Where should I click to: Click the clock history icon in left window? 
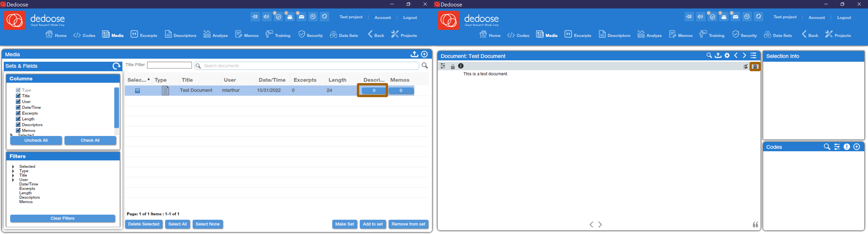click(313, 16)
